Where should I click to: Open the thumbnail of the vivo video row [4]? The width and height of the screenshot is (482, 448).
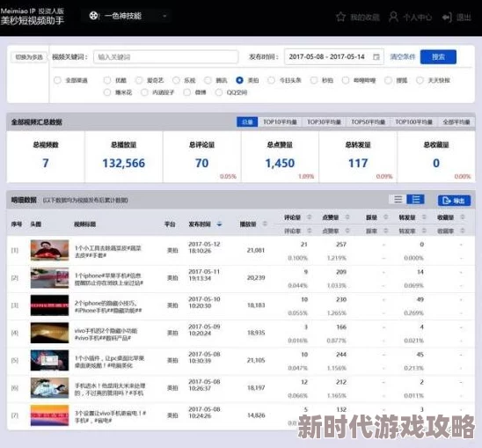click(49, 333)
